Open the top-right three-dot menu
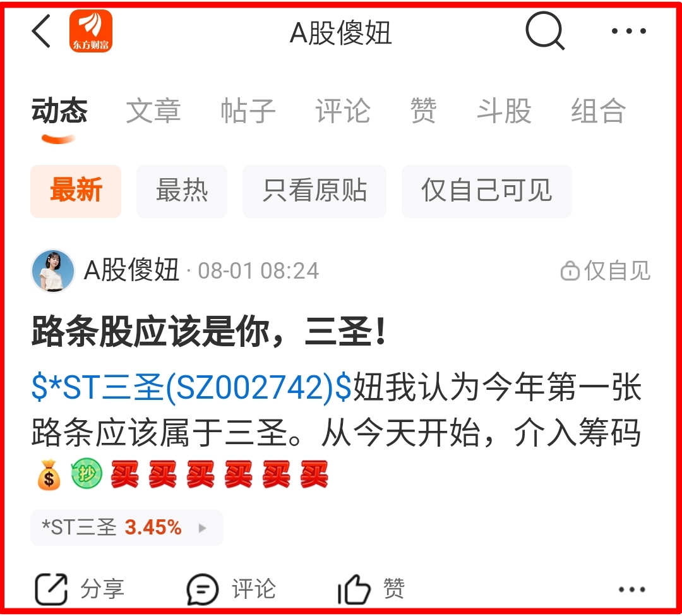This screenshot has height=616, width=682. pos(628,31)
